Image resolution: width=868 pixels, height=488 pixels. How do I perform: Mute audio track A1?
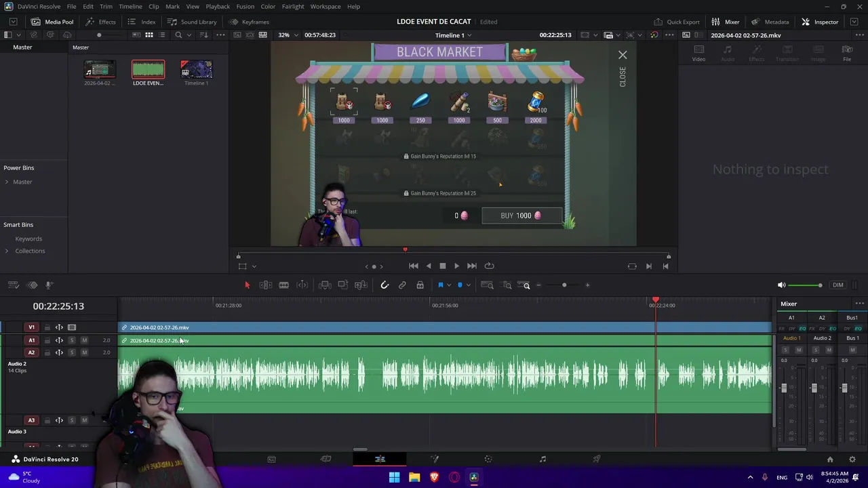[x=84, y=340]
